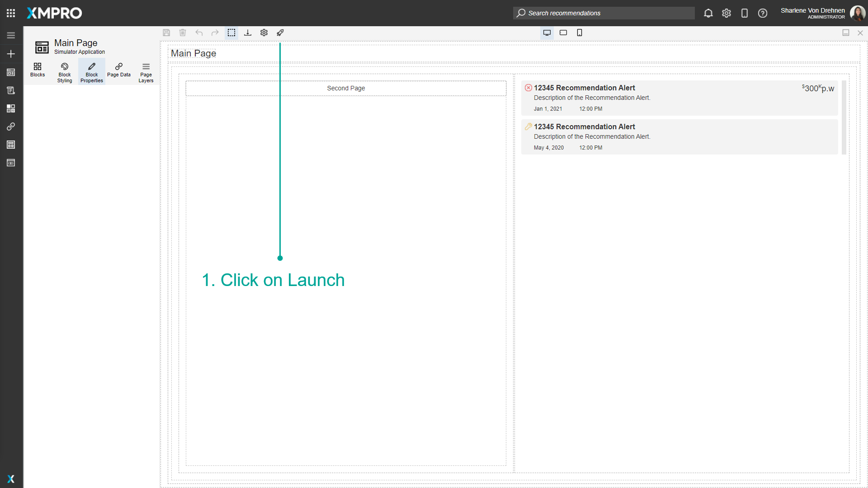
Task: Open Page Layers panel
Action: pyautogui.click(x=146, y=71)
